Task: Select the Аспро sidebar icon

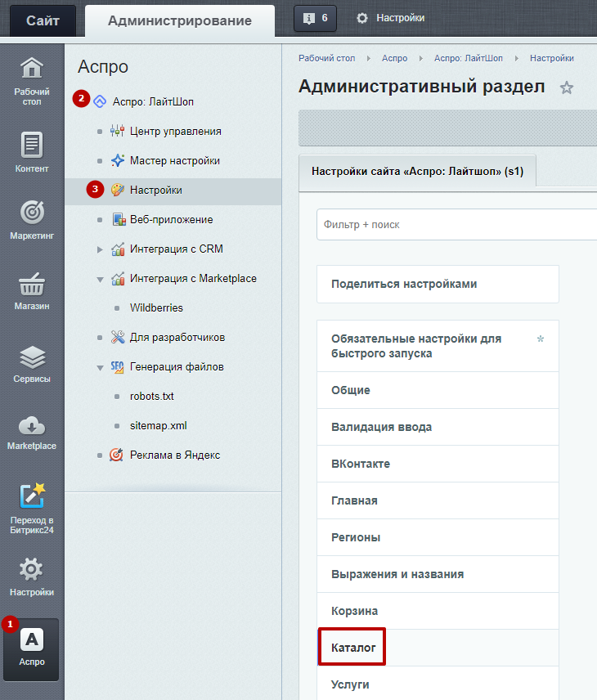Action: (32, 639)
